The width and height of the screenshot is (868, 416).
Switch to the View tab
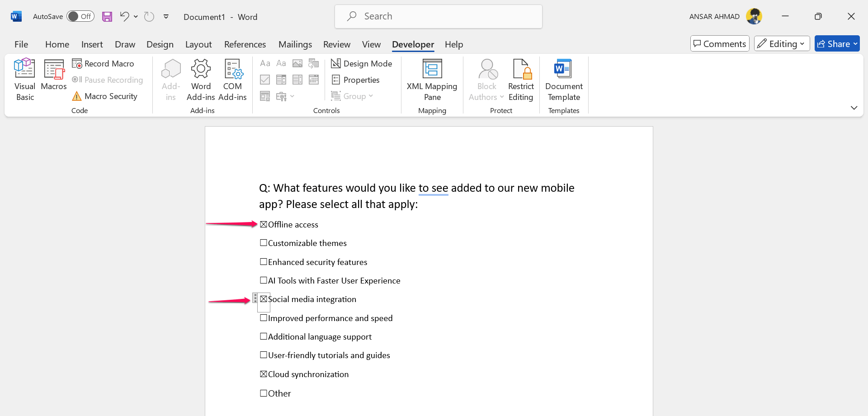(371, 44)
